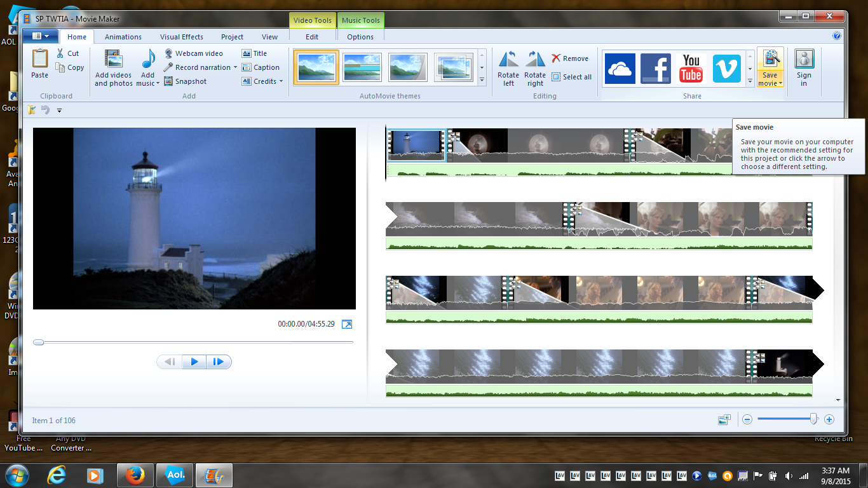
Task: Click the Save movie icon
Action: (770, 59)
